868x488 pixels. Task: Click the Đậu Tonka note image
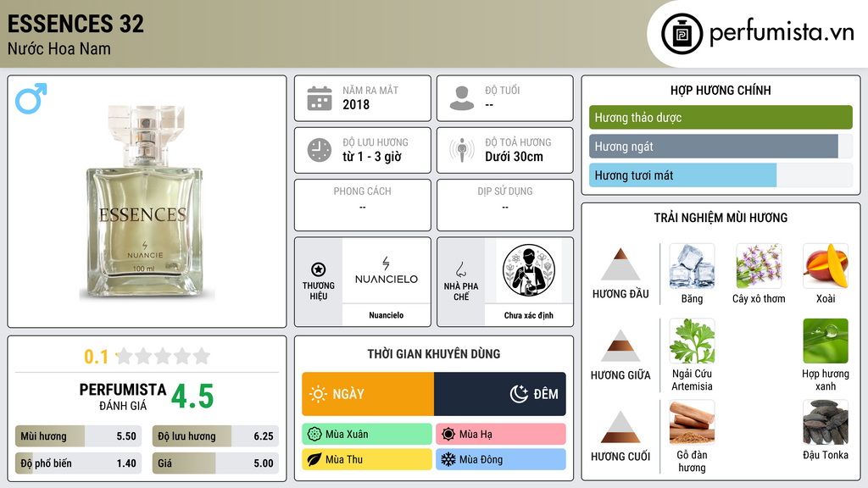click(x=826, y=423)
